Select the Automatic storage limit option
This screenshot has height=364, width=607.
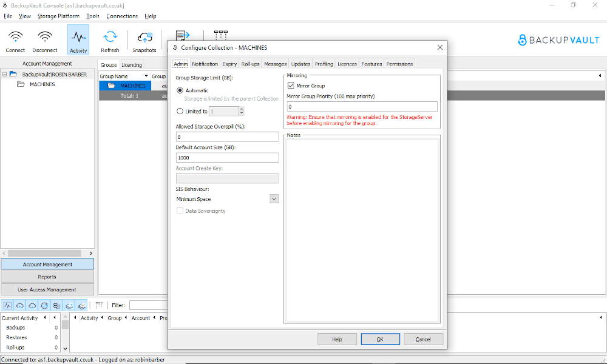click(x=180, y=90)
